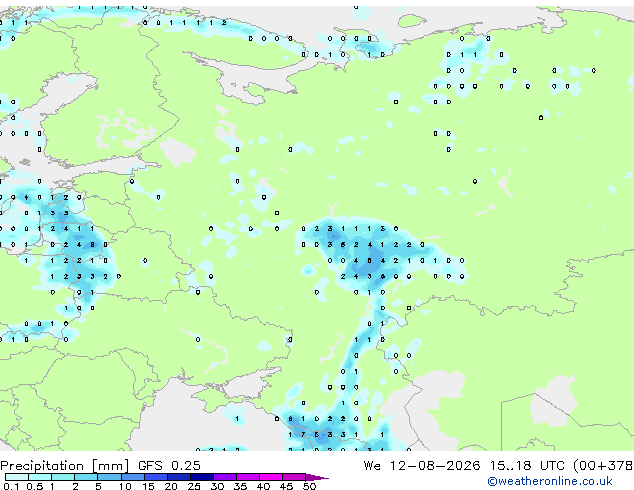Click the '20' legend scale value
The height and width of the screenshot is (490, 634).
coord(171,486)
